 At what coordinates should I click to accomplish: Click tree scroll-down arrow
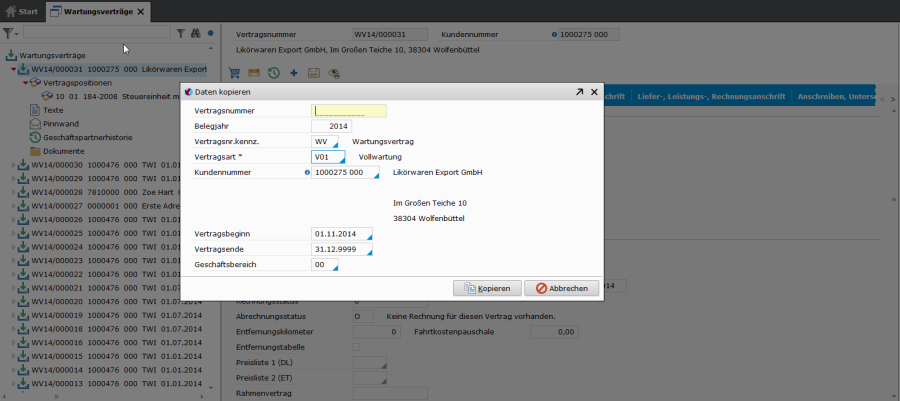click(x=211, y=387)
